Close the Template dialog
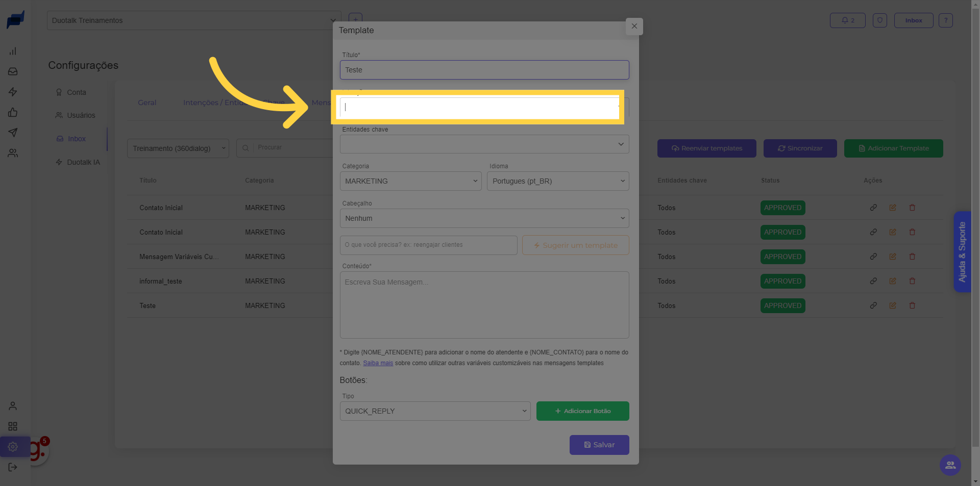Screen dimensions: 980x486 [634, 26]
